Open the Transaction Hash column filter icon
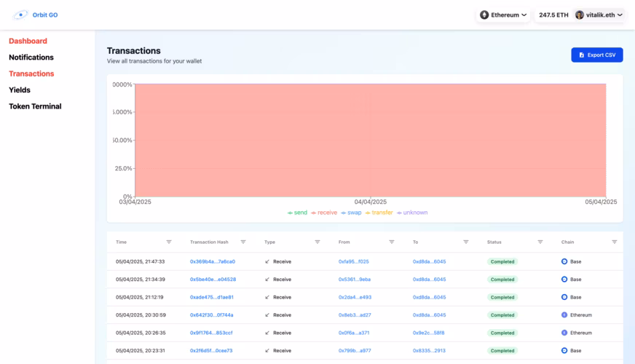 [x=243, y=242]
